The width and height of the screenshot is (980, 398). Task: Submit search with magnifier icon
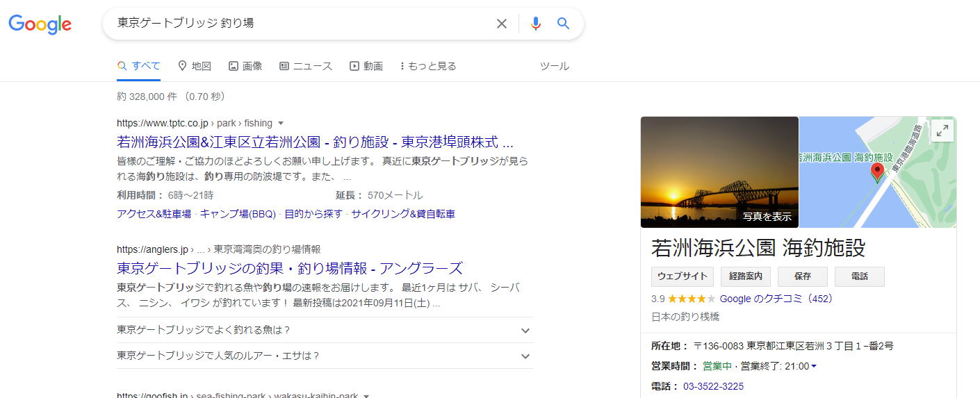pos(563,24)
